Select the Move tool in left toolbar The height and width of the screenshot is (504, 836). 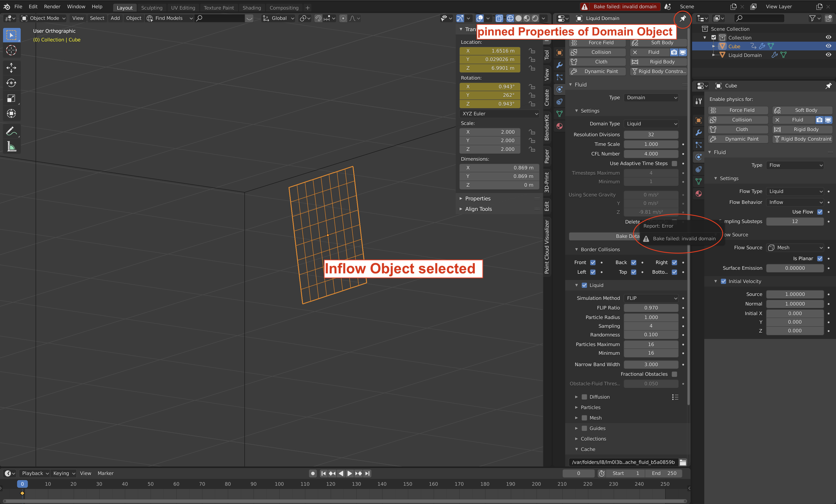11,68
